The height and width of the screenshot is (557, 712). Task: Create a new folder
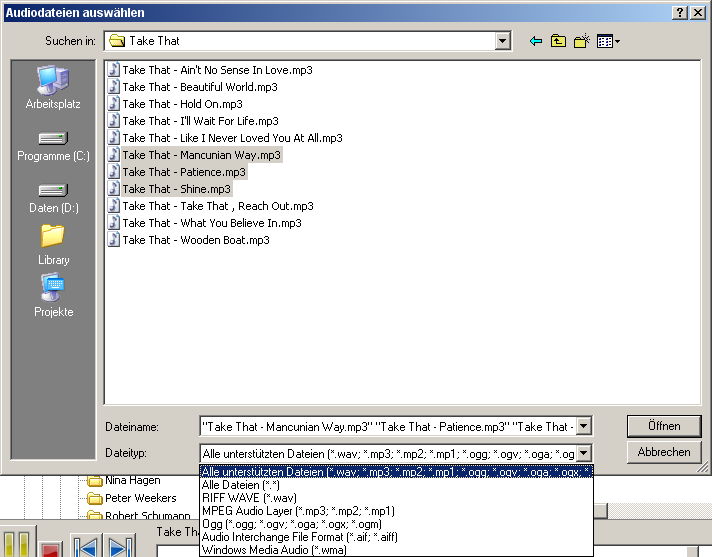point(582,41)
